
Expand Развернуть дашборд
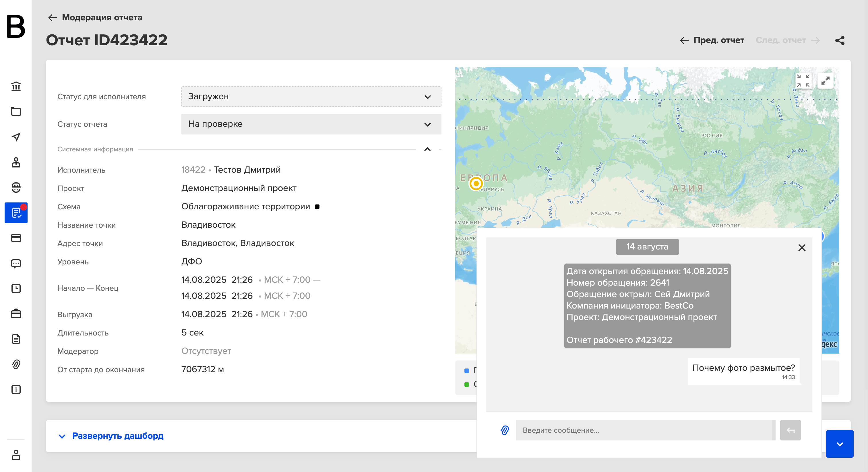click(111, 436)
